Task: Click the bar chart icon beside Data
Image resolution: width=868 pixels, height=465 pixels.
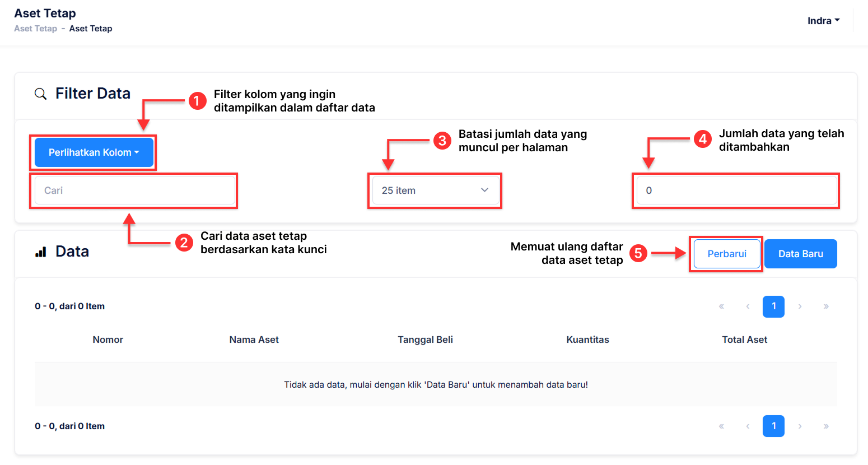Action: pos(40,252)
